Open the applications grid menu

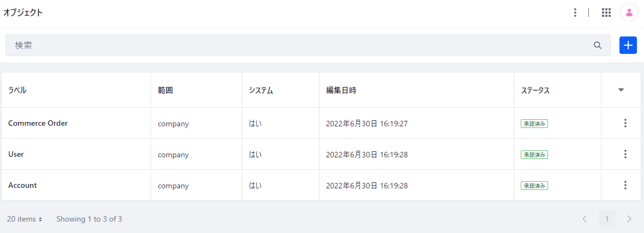click(x=606, y=13)
